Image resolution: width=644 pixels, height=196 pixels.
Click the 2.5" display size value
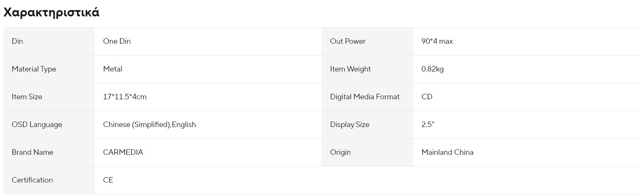(x=428, y=124)
